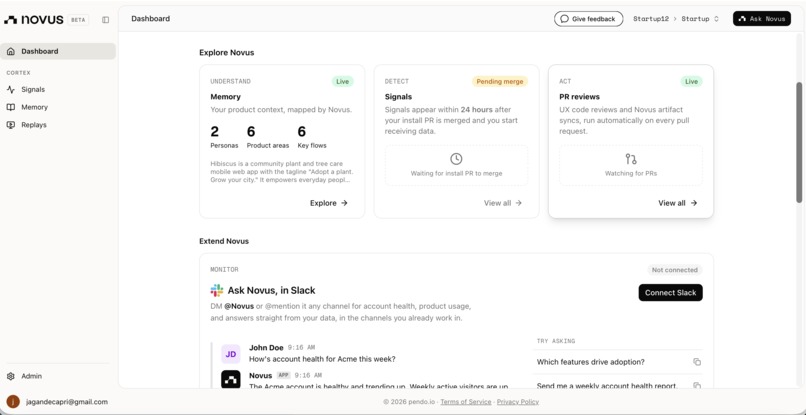The width and height of the screenshot is (806, 415).
Task: Click the Admin gear icon
Action: (x=11, y=376)
